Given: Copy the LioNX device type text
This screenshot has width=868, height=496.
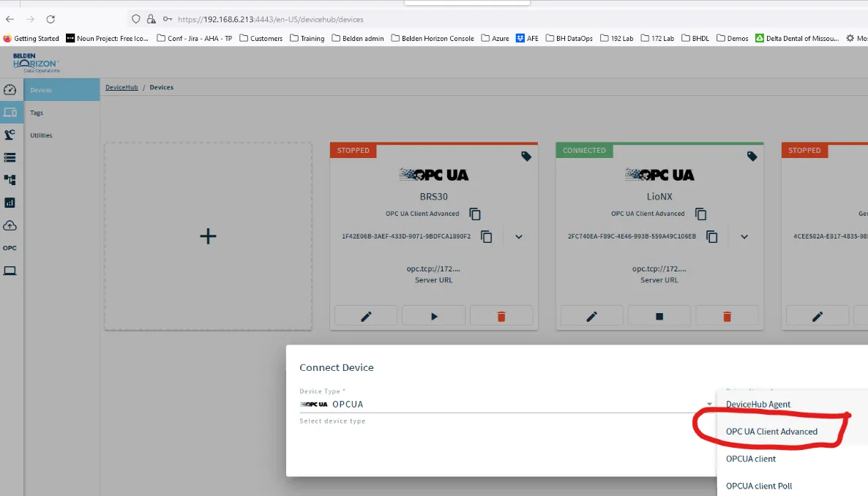Looking at the screenshot, I should (701, 214).
